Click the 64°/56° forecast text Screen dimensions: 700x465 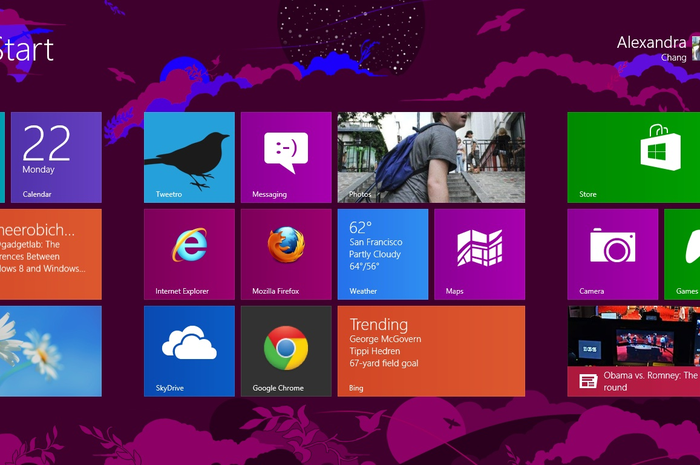tap(364, 266)
